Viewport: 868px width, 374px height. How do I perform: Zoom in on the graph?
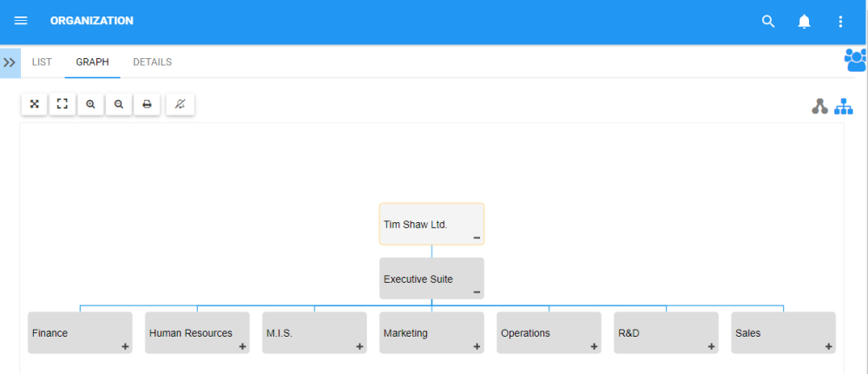click(x=90, y=104)
